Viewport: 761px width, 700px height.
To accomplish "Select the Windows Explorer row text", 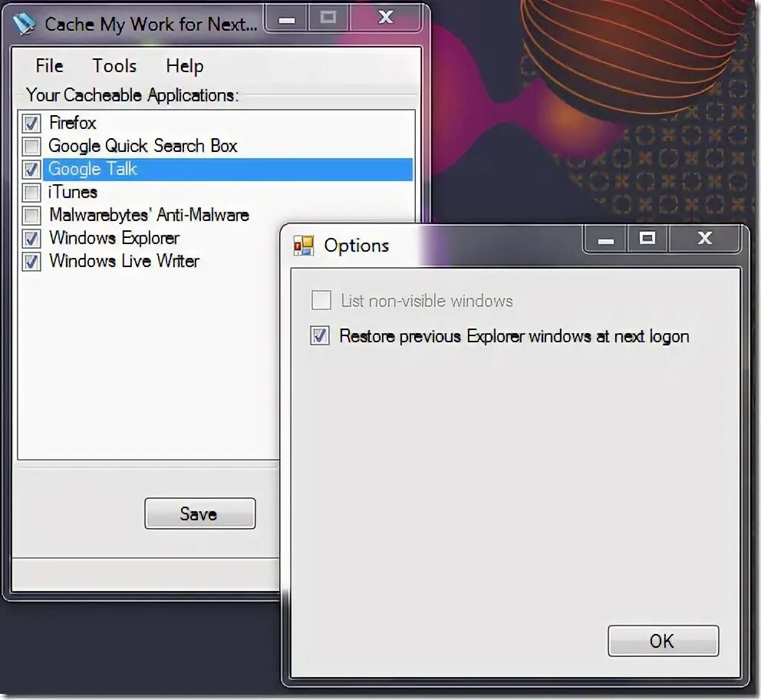I will (x=114, y=238).
